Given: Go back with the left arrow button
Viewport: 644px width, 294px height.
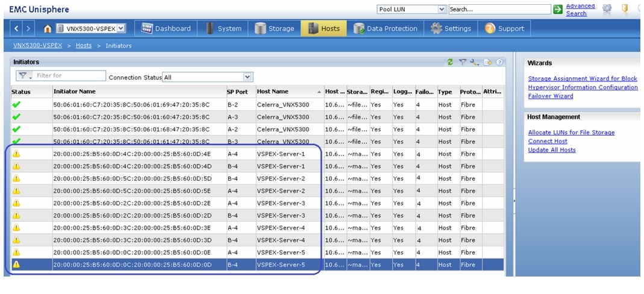Looking at the screenshot, I should click(x=17, y=28).
